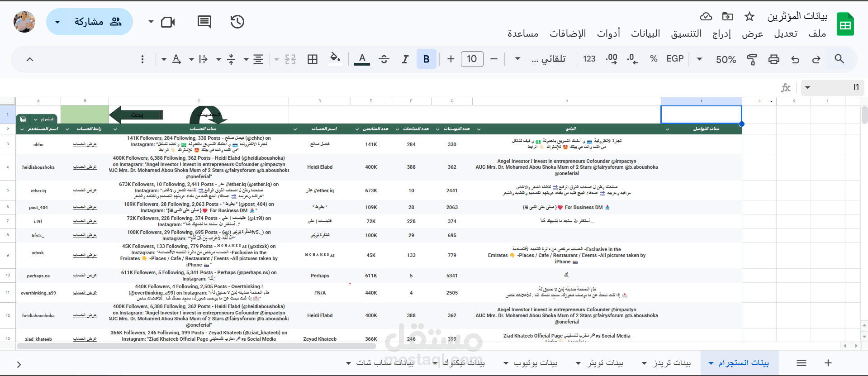Screen dimensions: 868x376
Task: Open 123 number format menu
Action: [x=589, y=59]
